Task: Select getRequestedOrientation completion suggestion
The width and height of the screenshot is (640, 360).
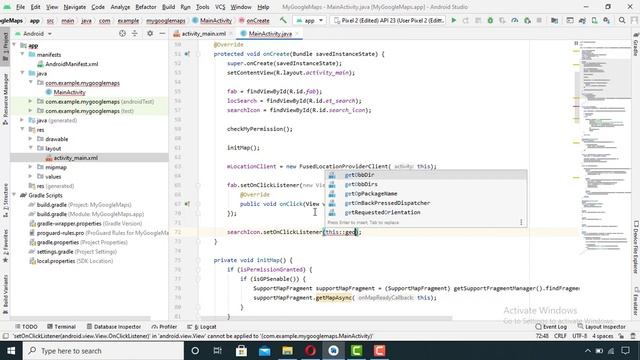Action: (426, 212)
